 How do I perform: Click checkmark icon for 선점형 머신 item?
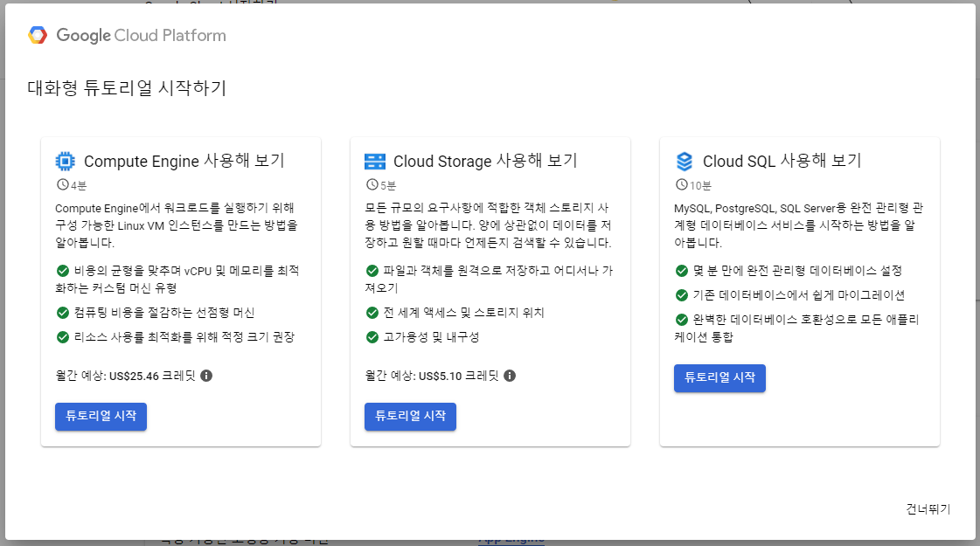62,313
